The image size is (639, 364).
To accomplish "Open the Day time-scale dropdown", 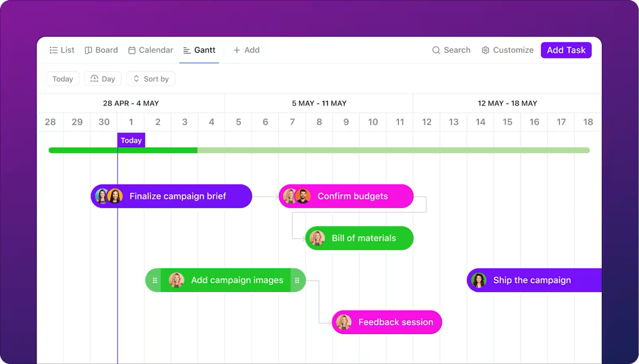I will tap(103, 79).
